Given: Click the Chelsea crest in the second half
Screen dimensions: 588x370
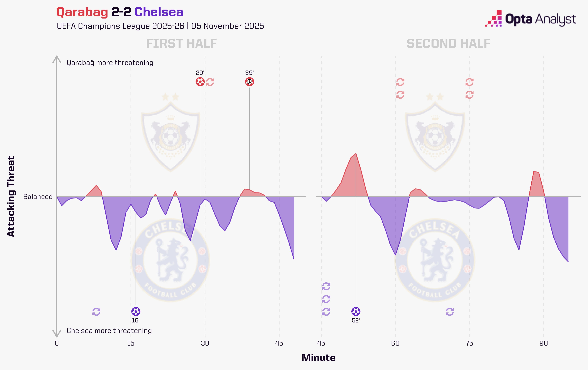Looking at the screenshot, I should (x=435, y=260).
